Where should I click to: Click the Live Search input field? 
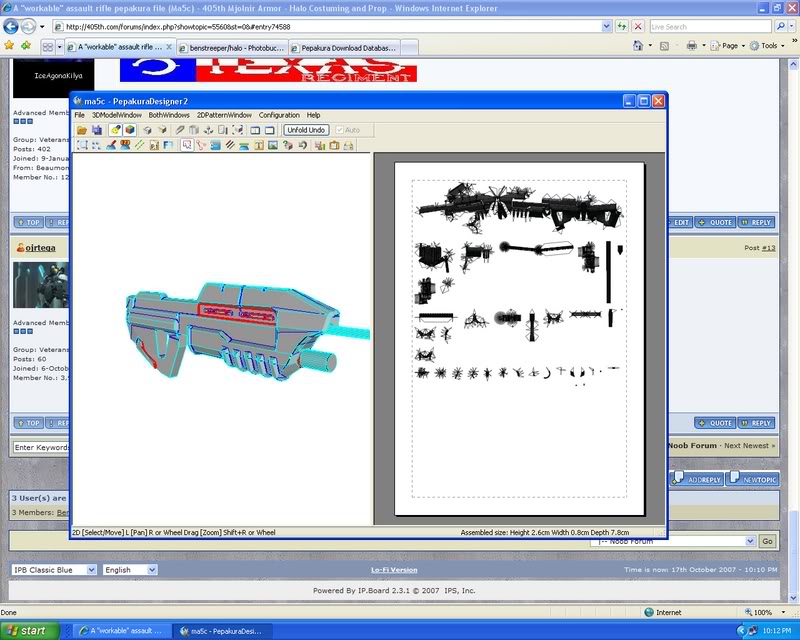[710, 27]
